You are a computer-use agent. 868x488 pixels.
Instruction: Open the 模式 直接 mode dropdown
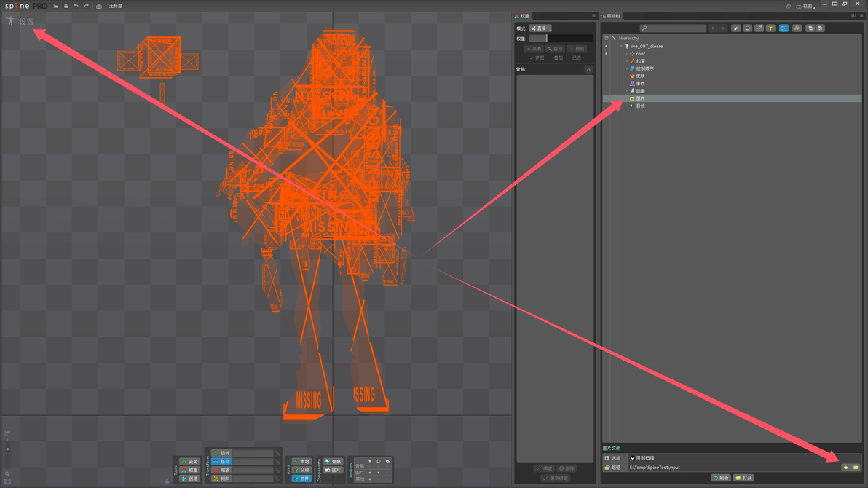[540, 28]
